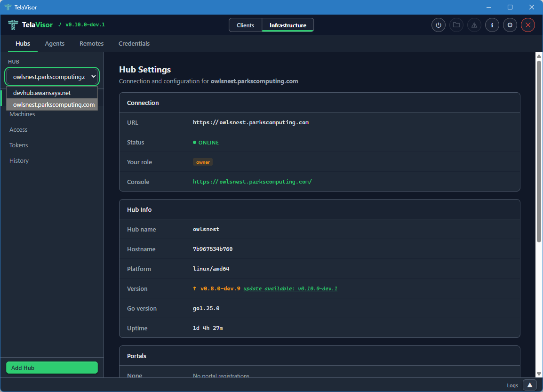Image resolution: width=543 pixels, height=392 pixels.
Task: Switch to the Agents tab
Action: coord(55,43)
